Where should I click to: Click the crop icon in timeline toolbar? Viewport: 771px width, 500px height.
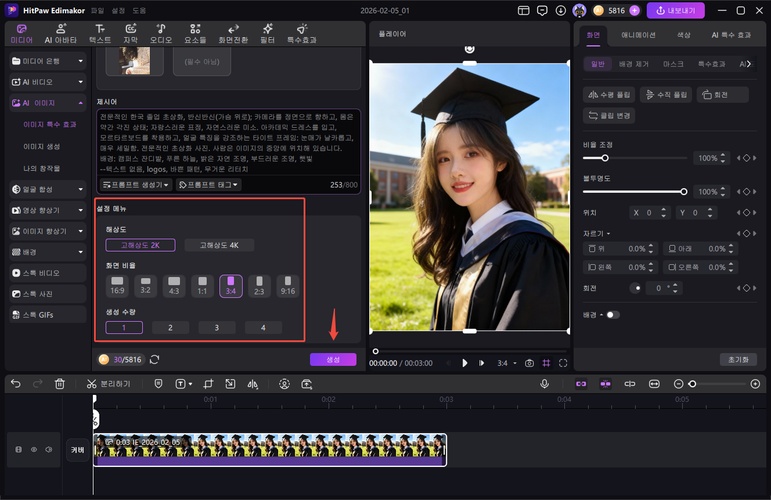pos(208,384)
